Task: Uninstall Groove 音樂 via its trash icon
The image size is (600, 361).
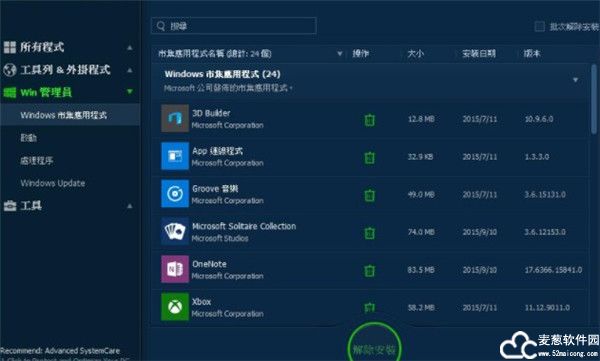Action: click(x=369, y=195)
